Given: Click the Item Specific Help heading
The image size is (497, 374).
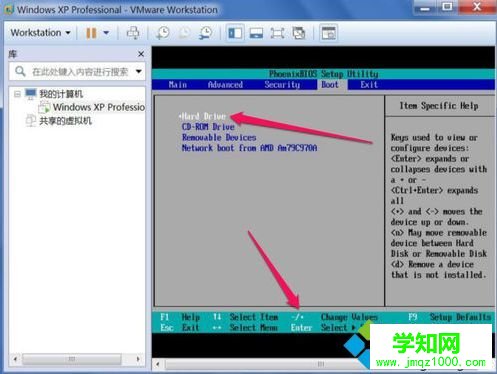Looking at the screenshot, I should click(439, 106).
